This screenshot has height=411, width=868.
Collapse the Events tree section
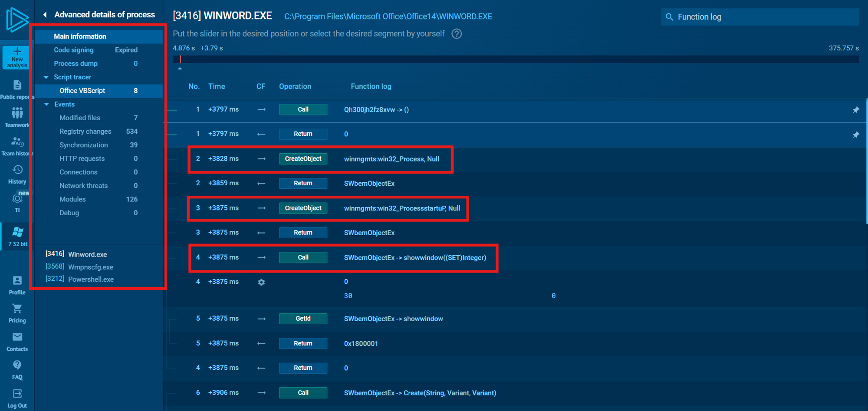[46, 105]
